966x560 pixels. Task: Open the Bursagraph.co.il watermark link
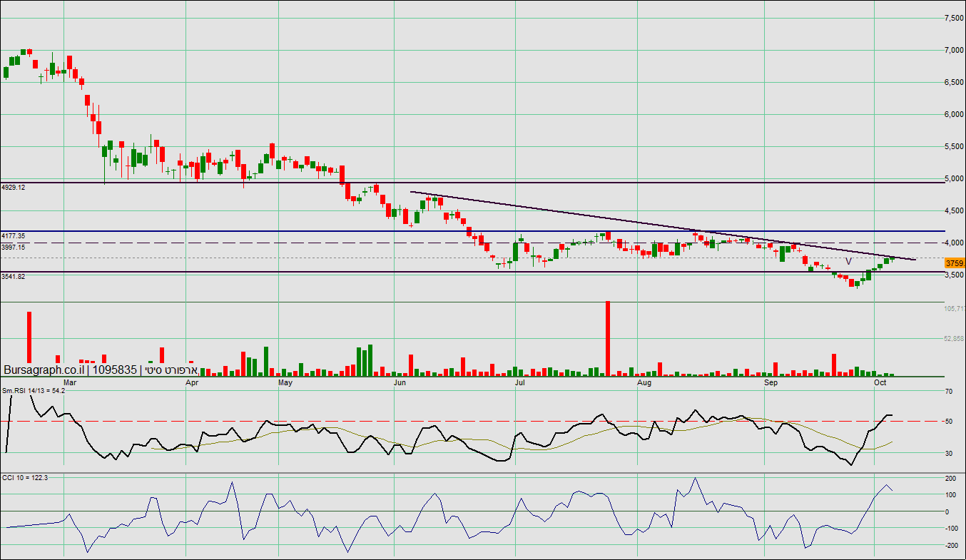click(44, 370)
